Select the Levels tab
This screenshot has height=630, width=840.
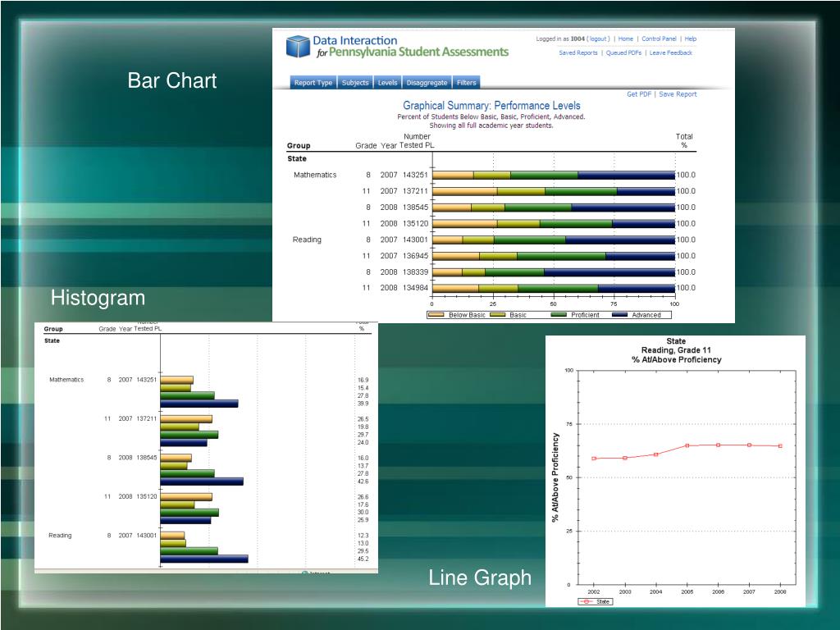click(x=387, y=83)
